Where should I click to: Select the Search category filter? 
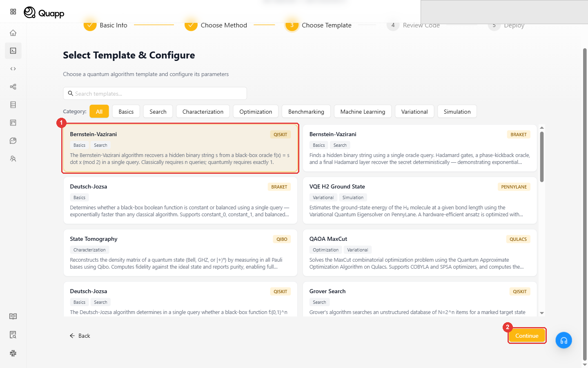click(x=158, y=112)
